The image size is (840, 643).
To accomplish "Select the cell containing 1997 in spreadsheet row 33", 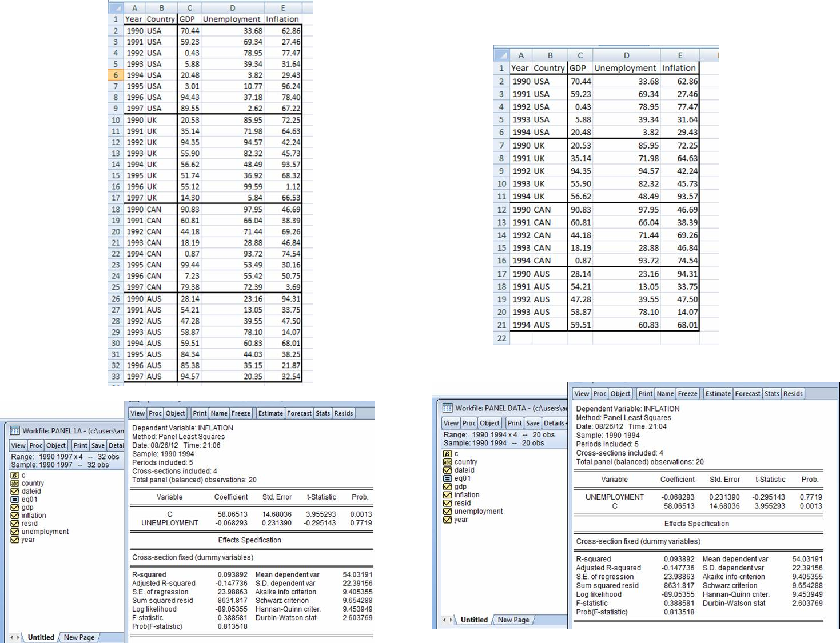I will pyautogui.click(x=134, y=377).
